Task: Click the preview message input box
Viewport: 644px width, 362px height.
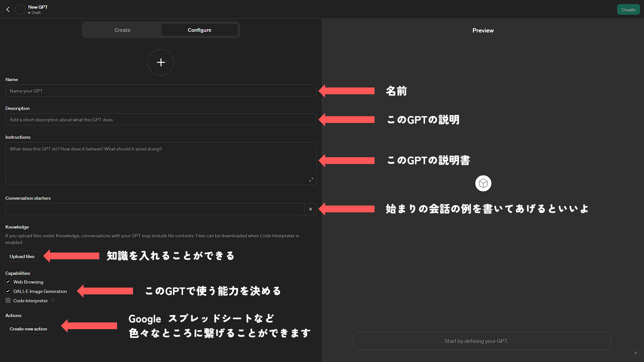Action: 482,341
